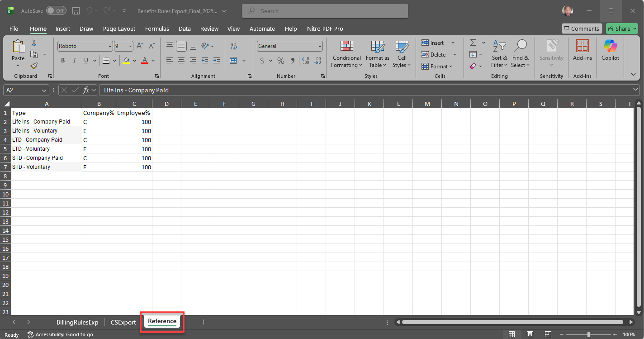Click the font color red swatch
This screenshot has width=644, height=339.
[145, 61]
